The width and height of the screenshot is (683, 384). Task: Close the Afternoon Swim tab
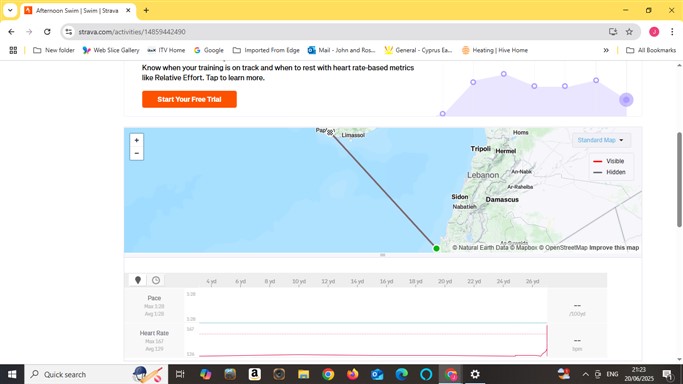point(128,10)
